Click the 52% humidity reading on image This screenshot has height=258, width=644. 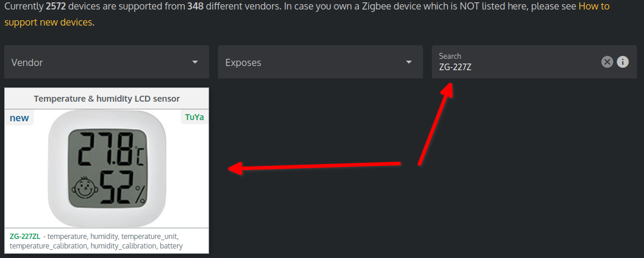pyautogui.click(x=123, y=188)
